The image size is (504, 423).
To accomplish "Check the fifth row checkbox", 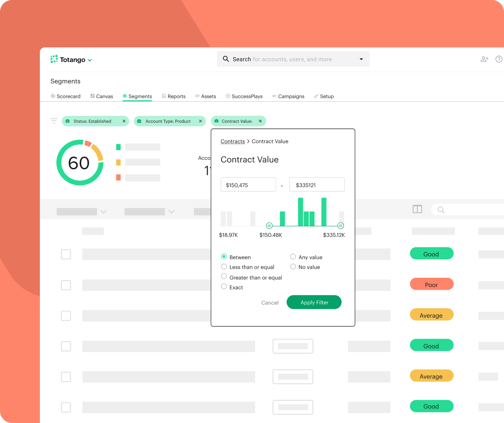I will (66, 377).
